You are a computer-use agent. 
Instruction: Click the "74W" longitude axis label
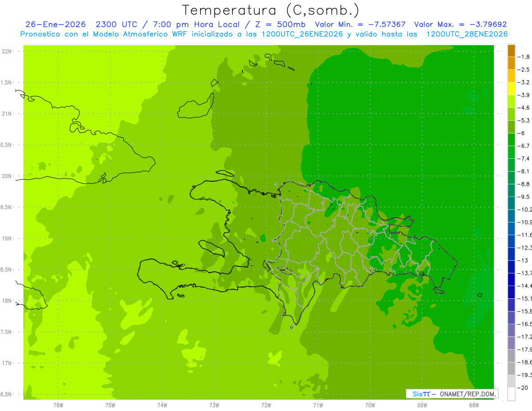click(162, 405)
